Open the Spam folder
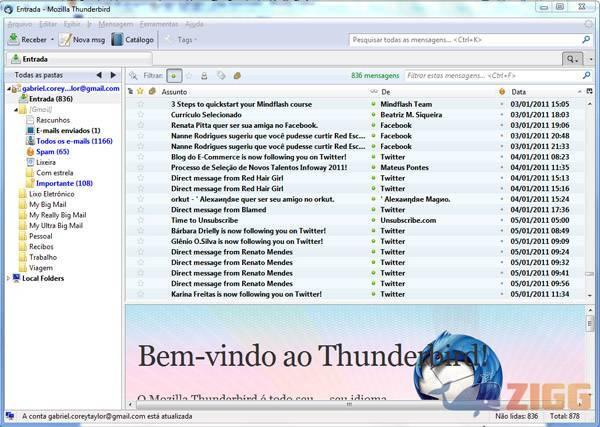Image resolution: width=600 pixels, height=427 pixels. coord(48,151)
